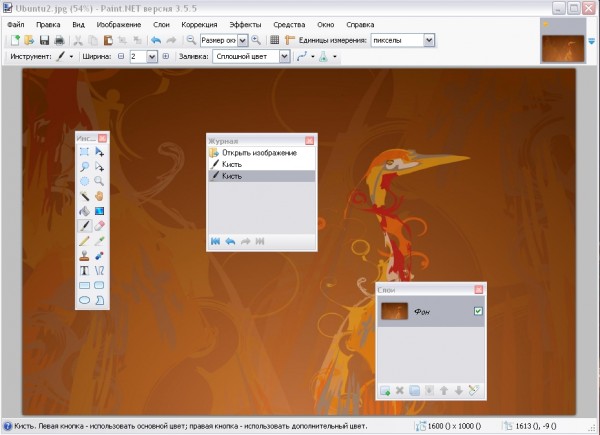Select the Recolor tool

99,256
